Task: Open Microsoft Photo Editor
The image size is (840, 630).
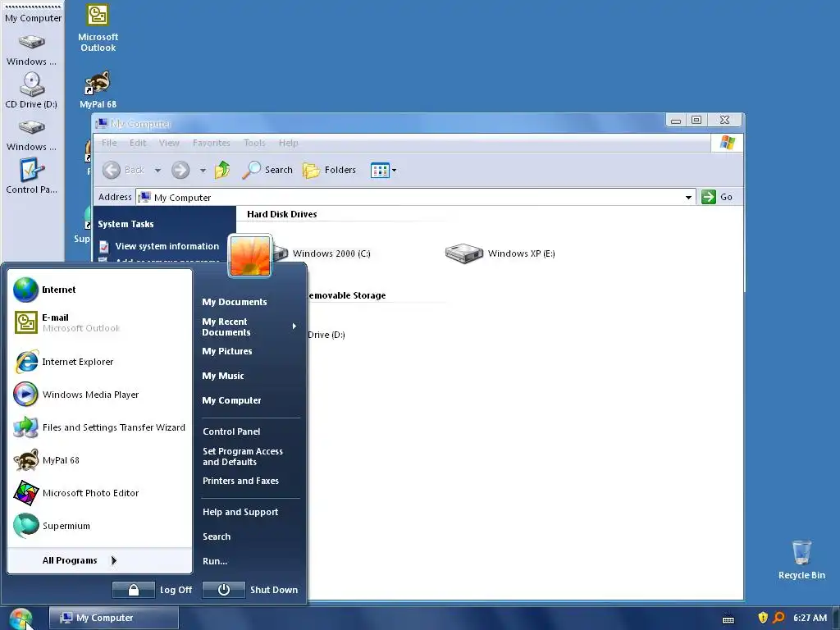Action: coord(99,493)
